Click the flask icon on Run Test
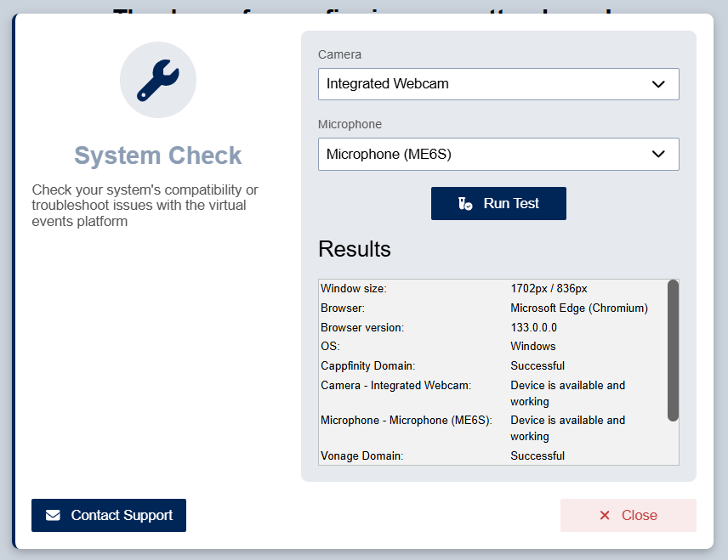 click(465, 204)
